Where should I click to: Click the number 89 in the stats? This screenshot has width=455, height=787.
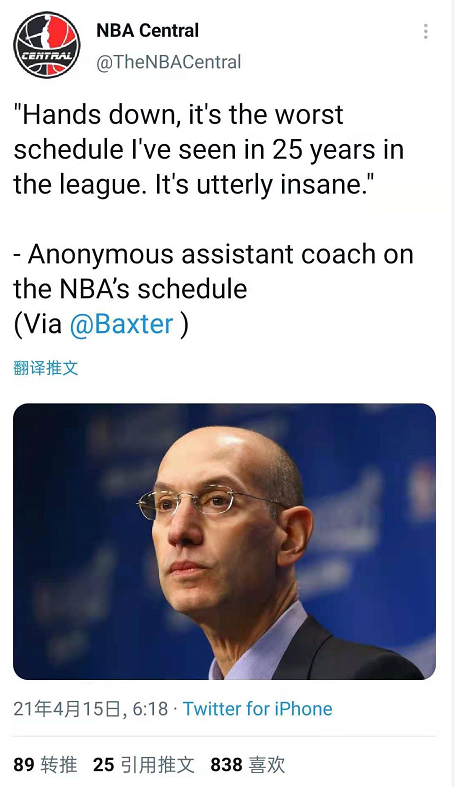(x=24, y=765)
